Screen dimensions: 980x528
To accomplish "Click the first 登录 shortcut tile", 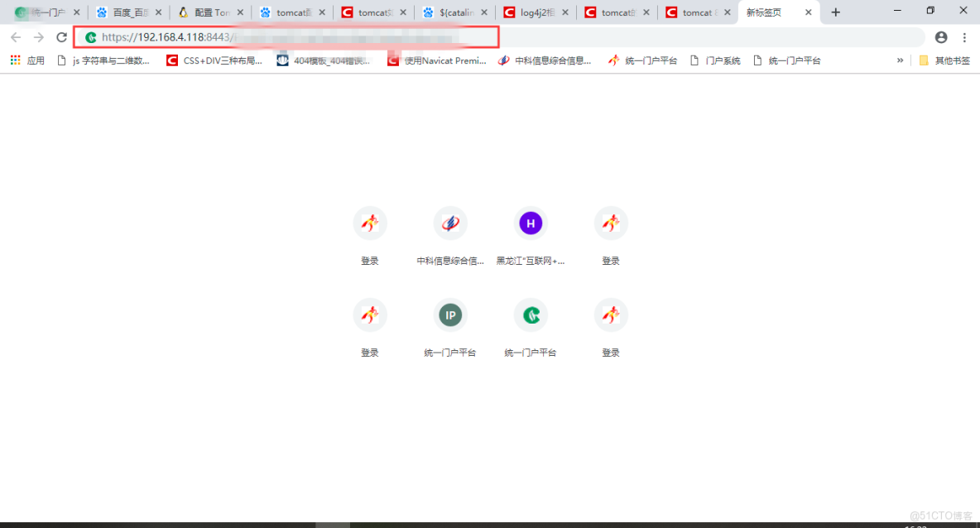I will click(x=369, y=233).
